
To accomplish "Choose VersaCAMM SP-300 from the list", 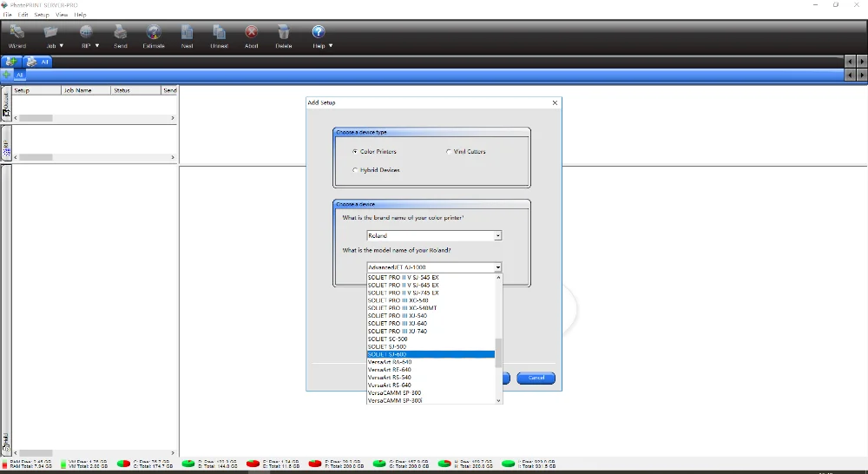I will click(431, 393).
